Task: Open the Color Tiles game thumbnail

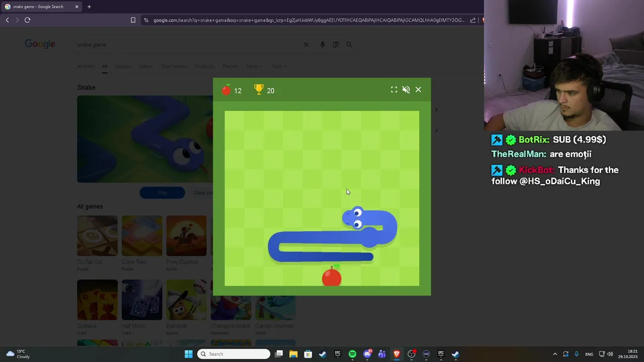Action: pyautogui.click(x=142, y=236)
